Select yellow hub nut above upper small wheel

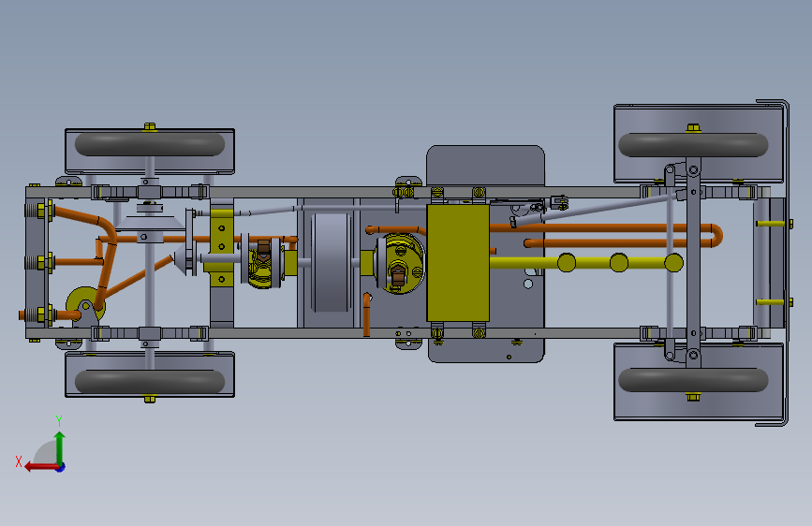point(150,126)
